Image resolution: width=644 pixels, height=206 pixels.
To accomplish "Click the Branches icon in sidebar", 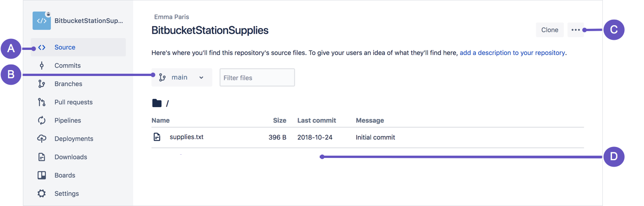I will (42, 84).
